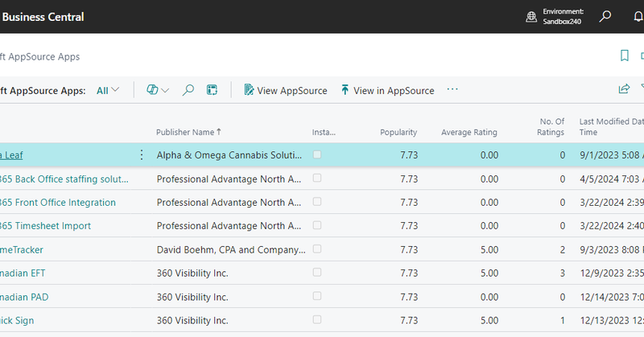Click View in AppSource action
This screenshot has width=644, height=337.
(x=387, y=90)
